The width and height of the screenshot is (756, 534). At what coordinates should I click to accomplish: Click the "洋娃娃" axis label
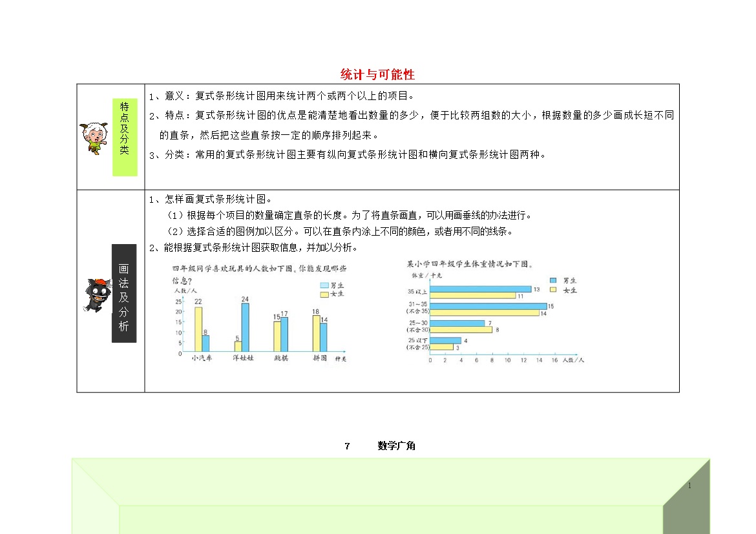pyautogui.click(x=243, y=358)
